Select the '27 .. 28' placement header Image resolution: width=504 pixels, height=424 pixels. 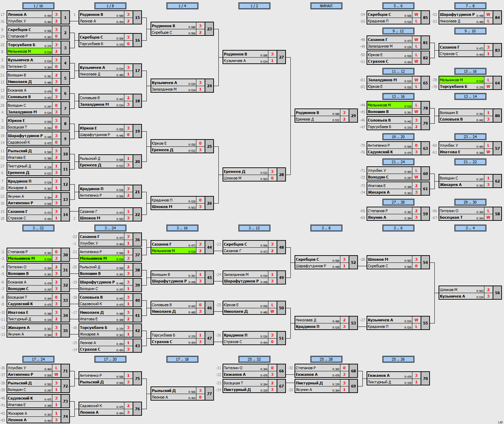pos(398,202)
